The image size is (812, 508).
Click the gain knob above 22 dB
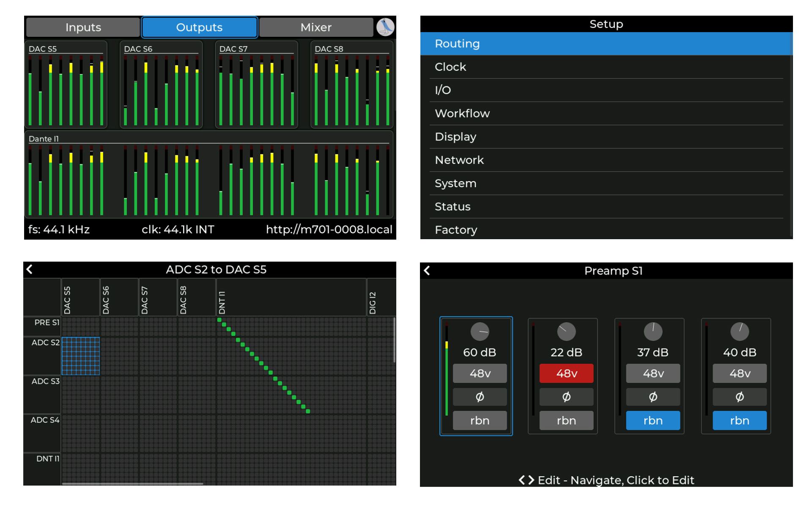pyautogui.click(x=566, y=331)
